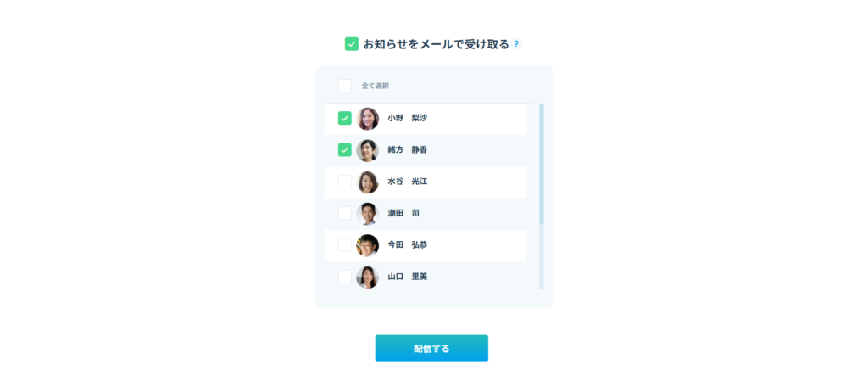Click the avatar of the man in the fourth row
The height and width of the screenshot is (381, 868).
[x=368, y=213]
